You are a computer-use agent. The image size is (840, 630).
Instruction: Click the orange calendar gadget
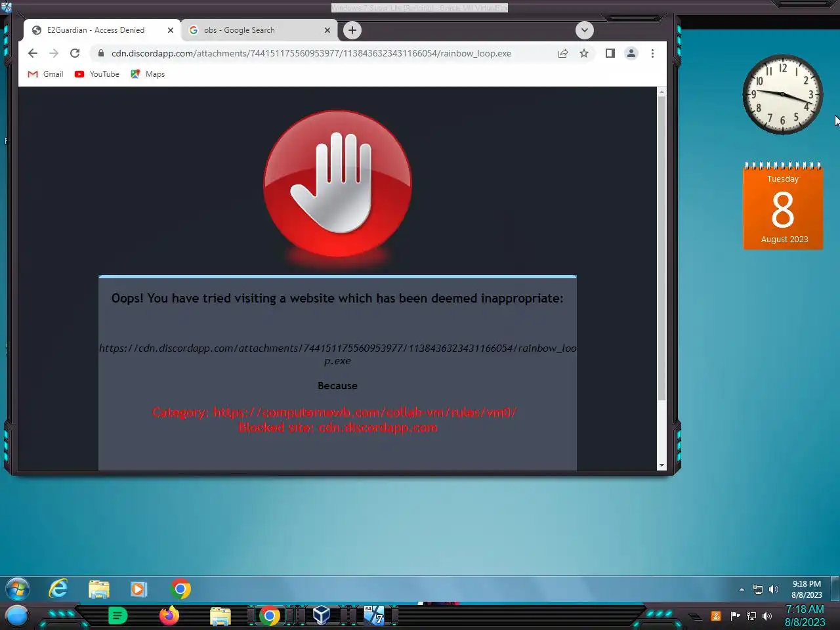point(783,206)
